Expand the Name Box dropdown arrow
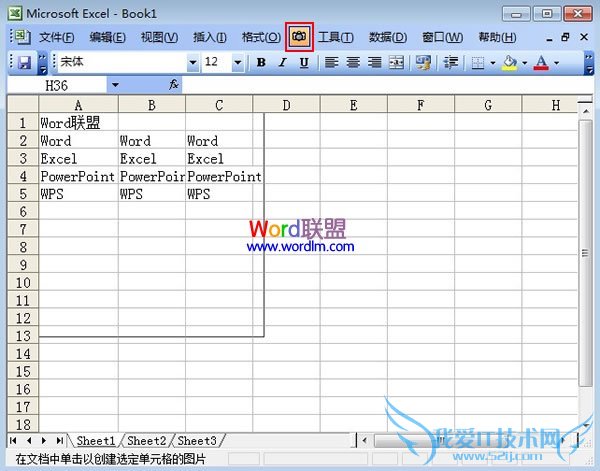The height and width of the screenshot is (471, 600). pos(115,85)
